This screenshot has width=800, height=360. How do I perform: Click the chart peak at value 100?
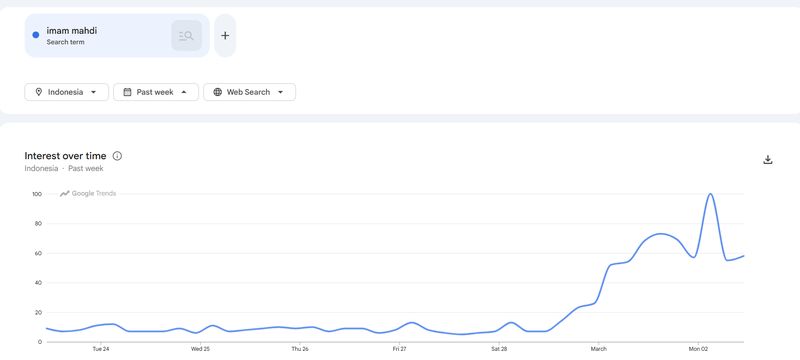(710, 194)
